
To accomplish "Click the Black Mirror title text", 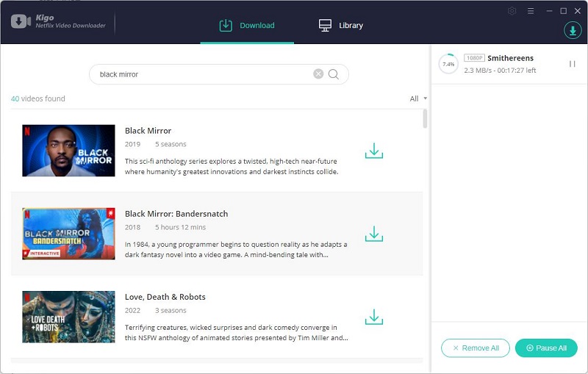I will (x=148, y=131).
